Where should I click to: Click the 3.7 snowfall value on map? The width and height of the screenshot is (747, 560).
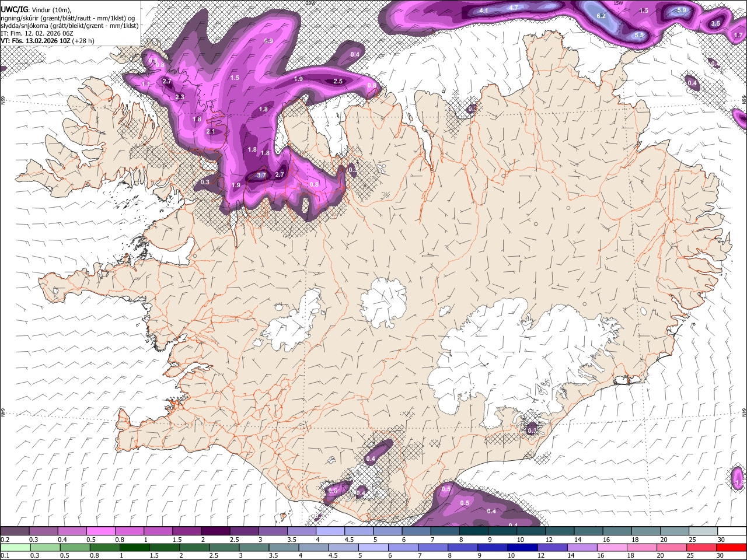(x=261, y=175)
